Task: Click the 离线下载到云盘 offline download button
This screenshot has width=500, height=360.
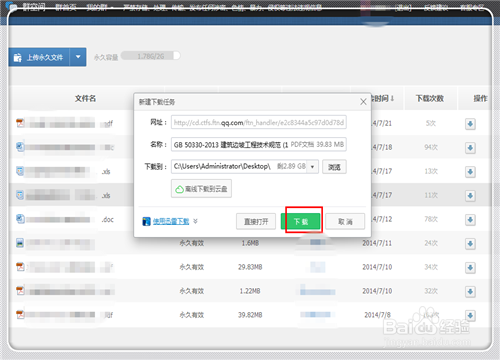Action: coord(201,189)
